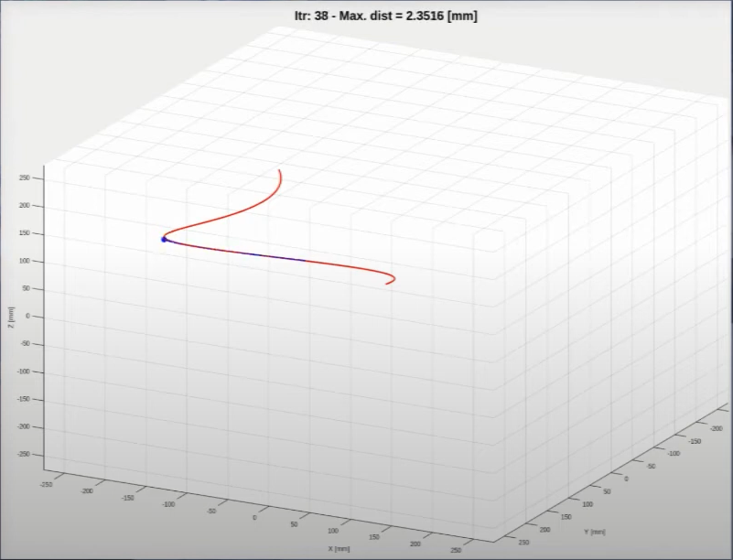Click the -250 tick on the Z axis
The height and width of the screenshot is (560, 733).
(22, 455)
